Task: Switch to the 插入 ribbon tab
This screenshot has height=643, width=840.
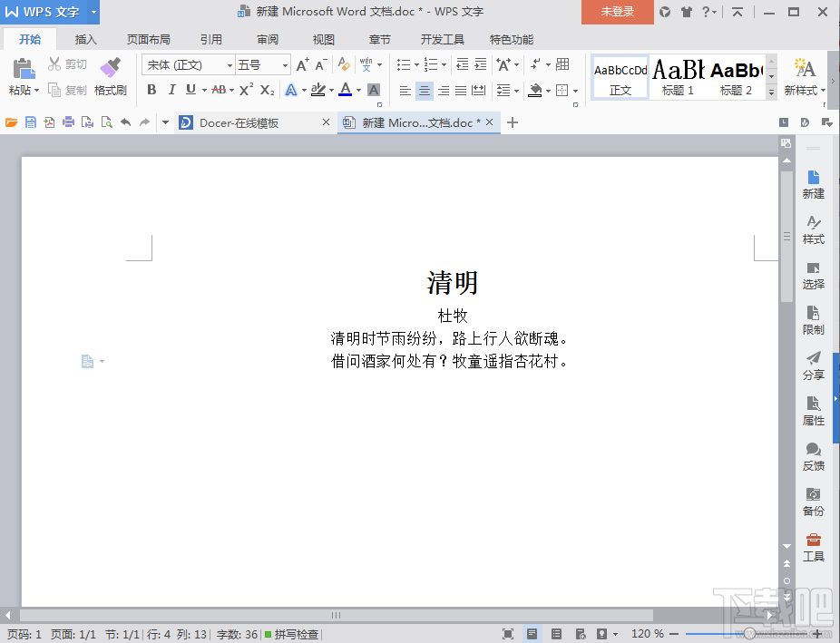Action: click(85, 39)
